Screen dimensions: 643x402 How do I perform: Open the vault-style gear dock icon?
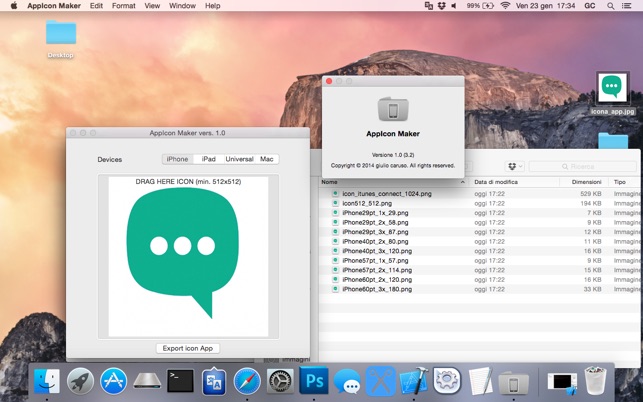280,381
